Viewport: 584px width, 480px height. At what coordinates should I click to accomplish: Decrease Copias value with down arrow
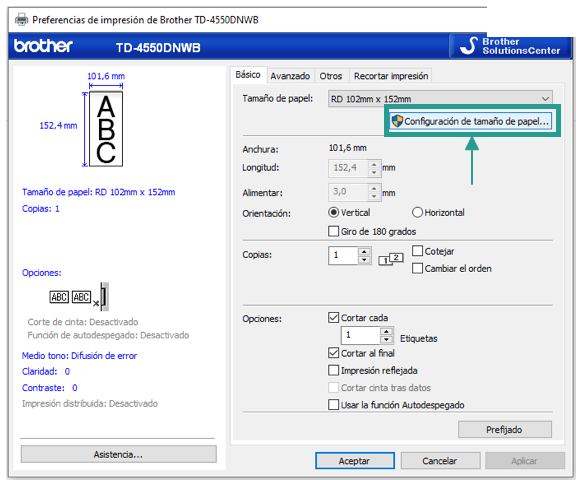[x=364, y=260]
